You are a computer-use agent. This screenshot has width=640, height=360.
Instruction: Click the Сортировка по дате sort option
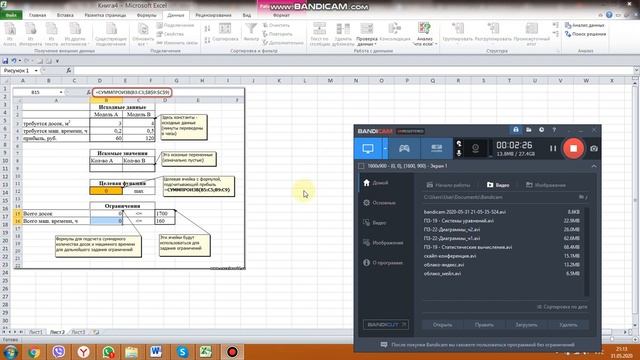[562, 307]
